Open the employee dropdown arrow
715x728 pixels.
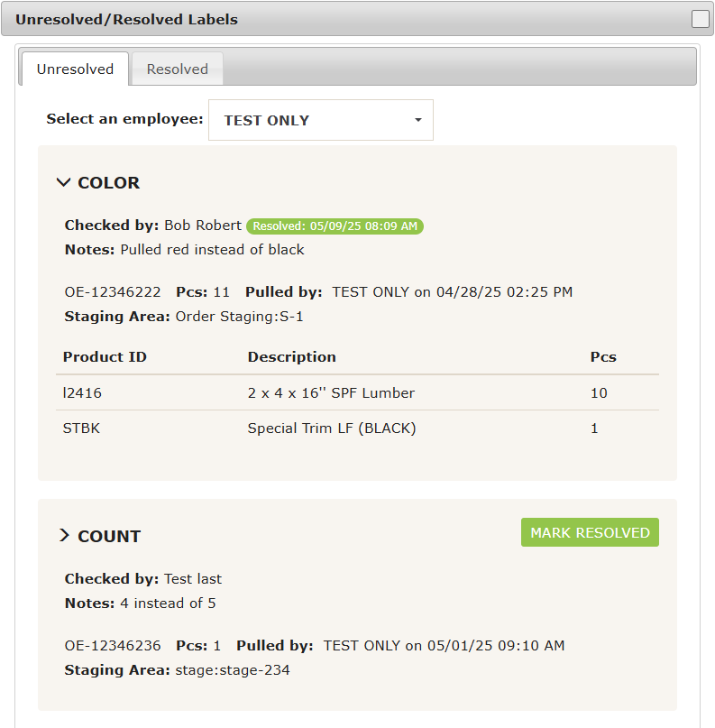(x=418, y=120)
